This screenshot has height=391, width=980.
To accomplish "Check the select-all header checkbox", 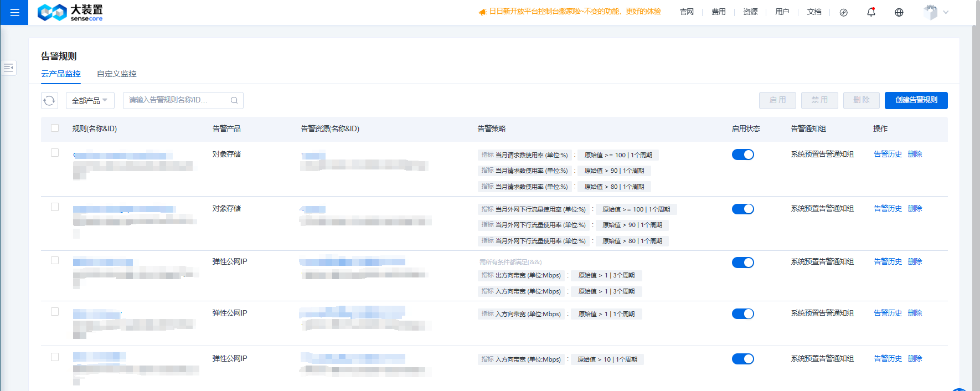I will [55, 128].
